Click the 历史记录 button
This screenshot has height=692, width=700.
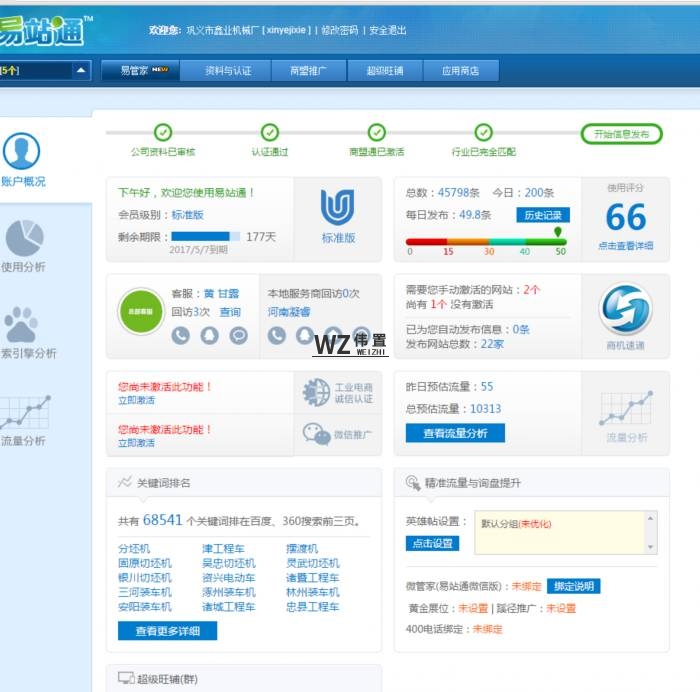(x=543, y=215)
